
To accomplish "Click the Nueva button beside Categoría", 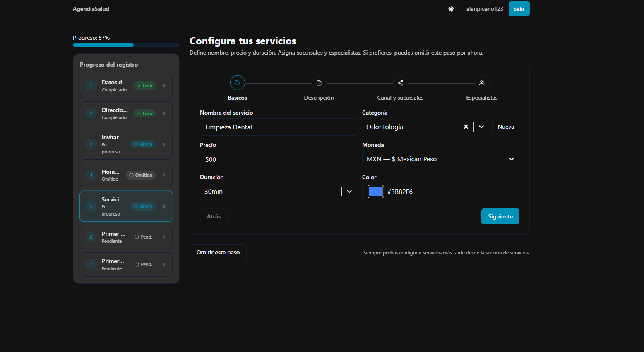I will pos(505,127).
